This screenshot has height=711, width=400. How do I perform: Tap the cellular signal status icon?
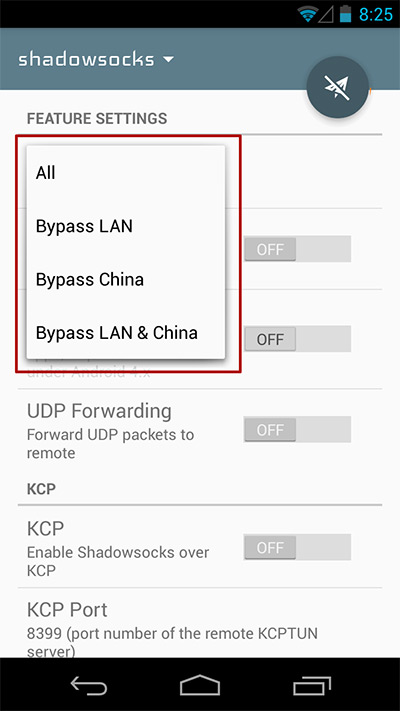click(x=326, y=15)
